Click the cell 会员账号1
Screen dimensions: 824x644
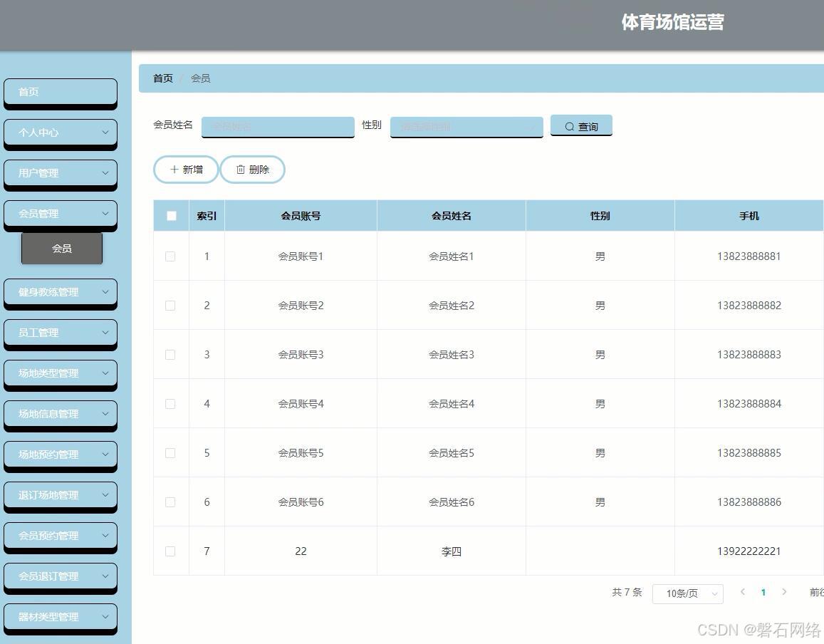coord(301,256)
